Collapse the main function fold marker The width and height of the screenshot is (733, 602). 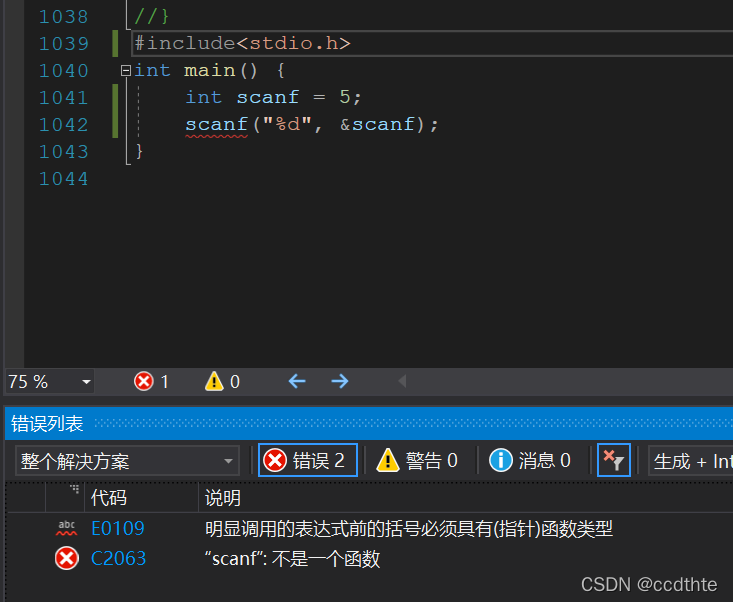[x=126, y=71]
